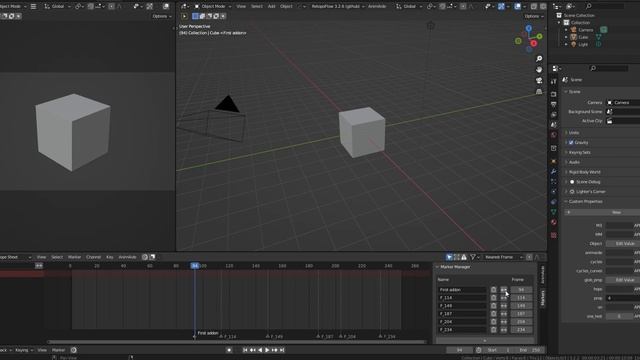Open the Add menu in viewport header
This screenshot has width=640, height=360.
tap(271, 7)
